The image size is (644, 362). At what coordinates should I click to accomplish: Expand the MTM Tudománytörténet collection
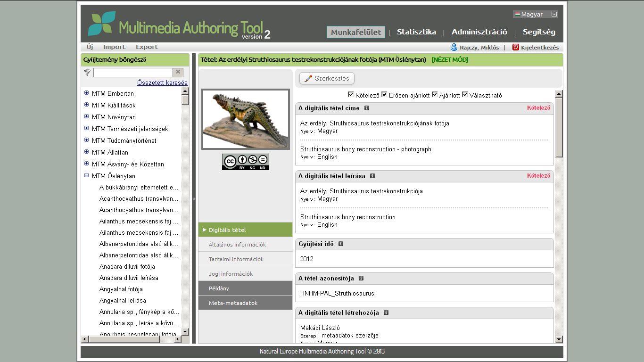coord(86,140)
